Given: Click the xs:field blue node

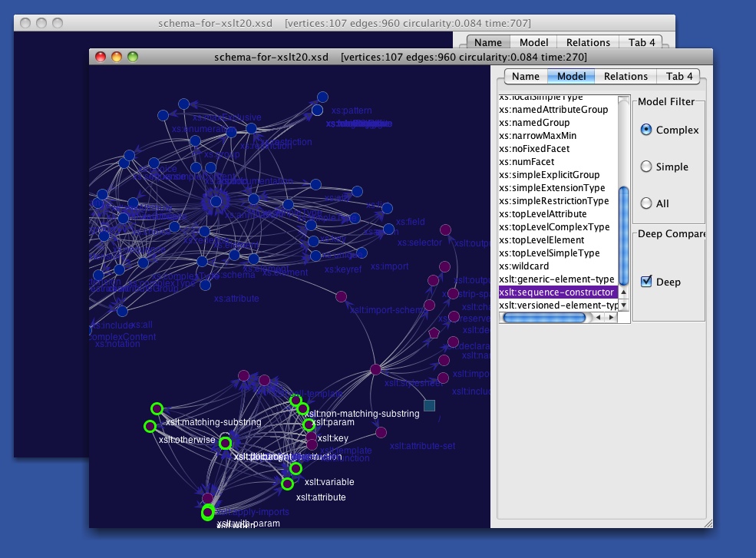Looking at the screenshot, I should [387, 208].
